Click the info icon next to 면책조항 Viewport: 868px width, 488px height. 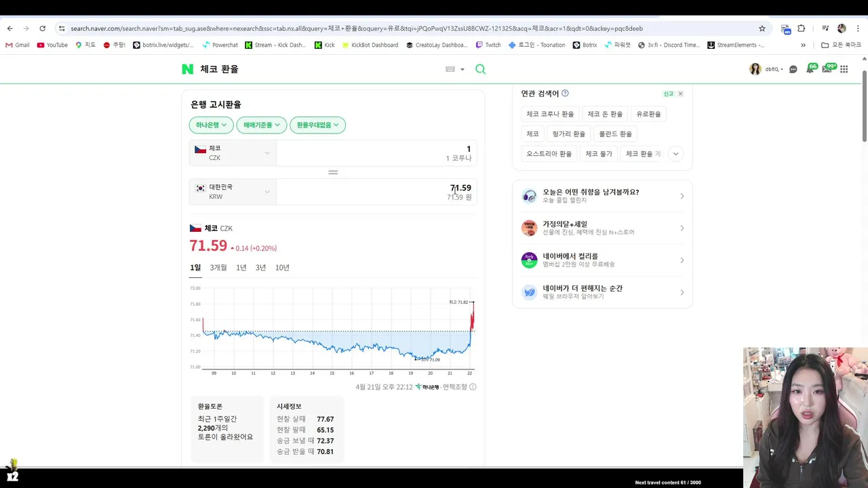[473, 387]
